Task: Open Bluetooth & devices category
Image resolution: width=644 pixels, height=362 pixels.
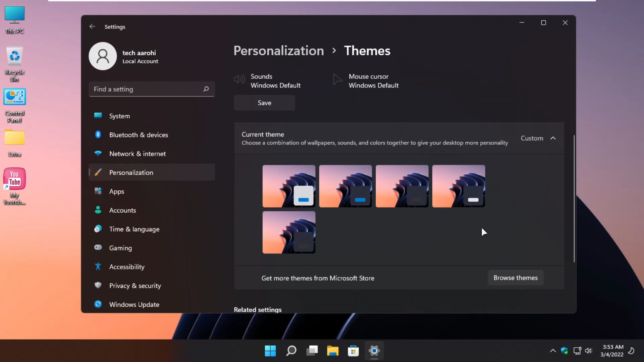Action: [x=152, y=134]
